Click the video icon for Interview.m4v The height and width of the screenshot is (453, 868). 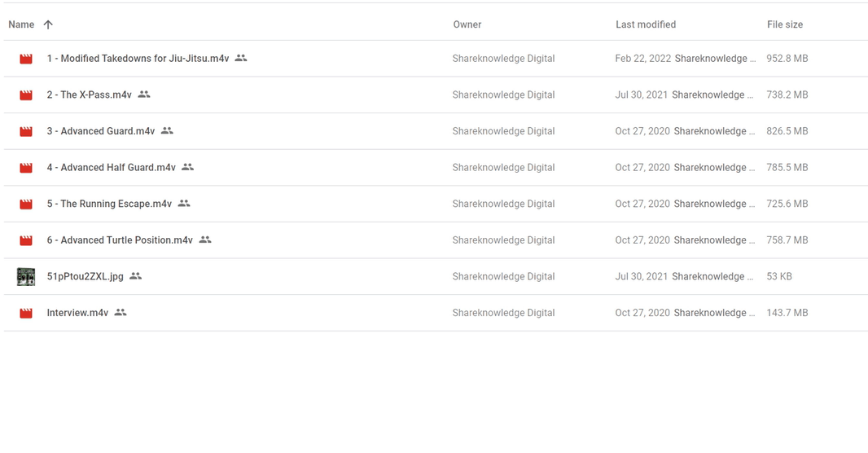[x=26, y=313]
